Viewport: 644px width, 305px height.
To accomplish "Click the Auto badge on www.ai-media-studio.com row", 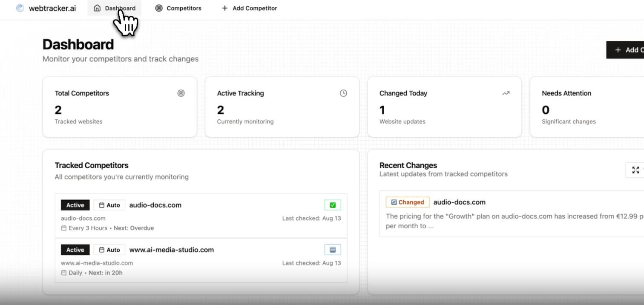I will tap(109, 250).
